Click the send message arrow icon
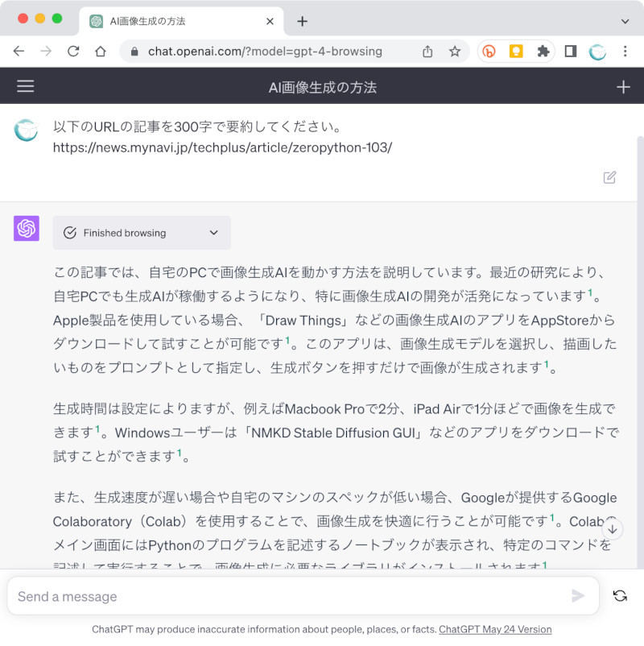This screenshot has height=646, width=644. 577,596
